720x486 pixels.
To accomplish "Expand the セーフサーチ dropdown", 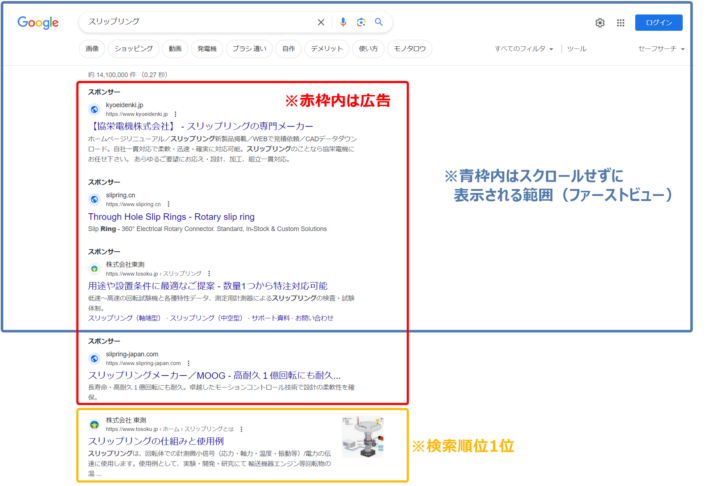I will (x=661, y=49).
